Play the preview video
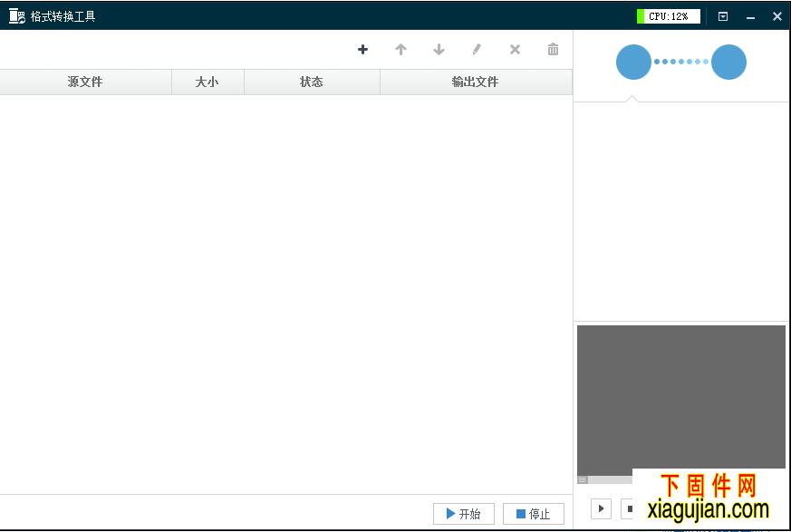Viewport: 791px width, 532px height. click(x=601, y=508)
